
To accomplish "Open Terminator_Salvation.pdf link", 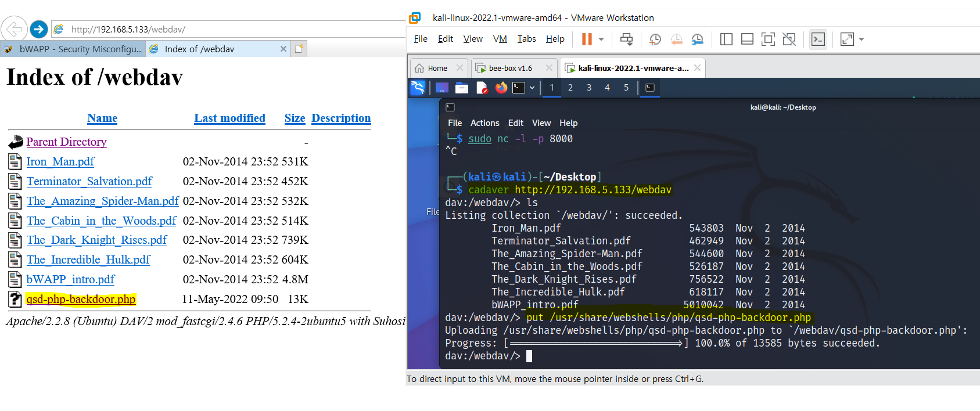I will (x=89, y=181).
